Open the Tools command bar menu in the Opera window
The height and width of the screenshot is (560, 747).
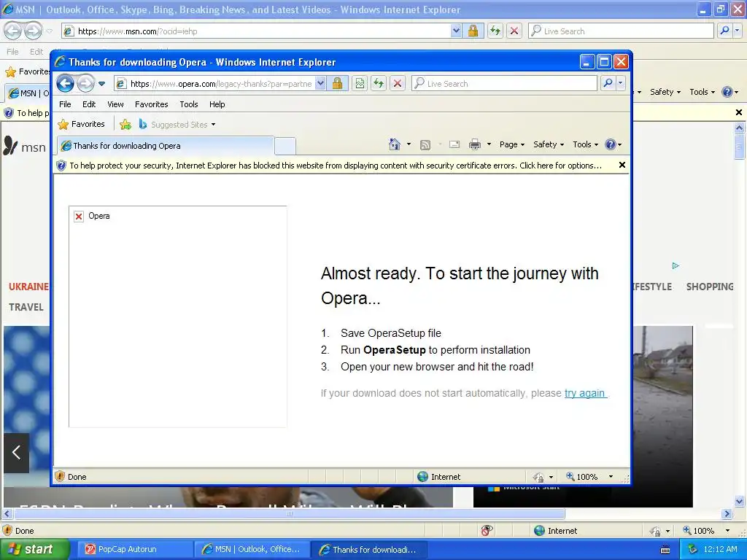585,144
